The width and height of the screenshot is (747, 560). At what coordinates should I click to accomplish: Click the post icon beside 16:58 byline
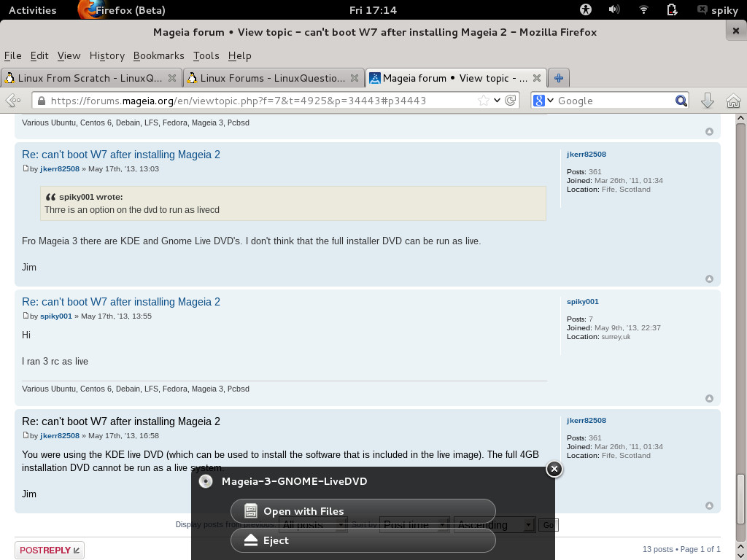point(26,435)
